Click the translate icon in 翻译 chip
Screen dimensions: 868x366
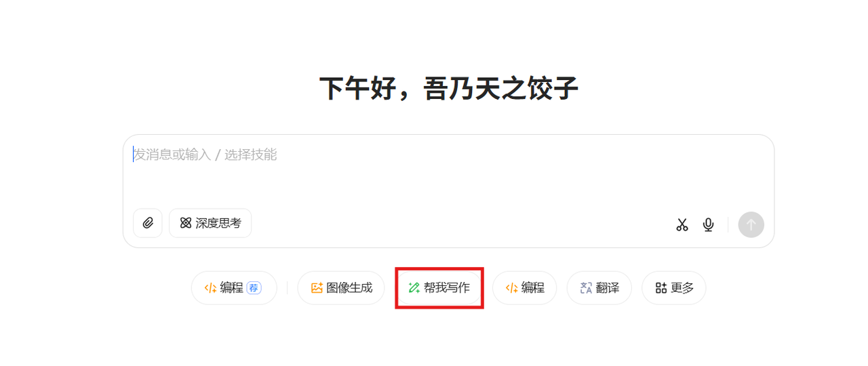coord(586,287)
